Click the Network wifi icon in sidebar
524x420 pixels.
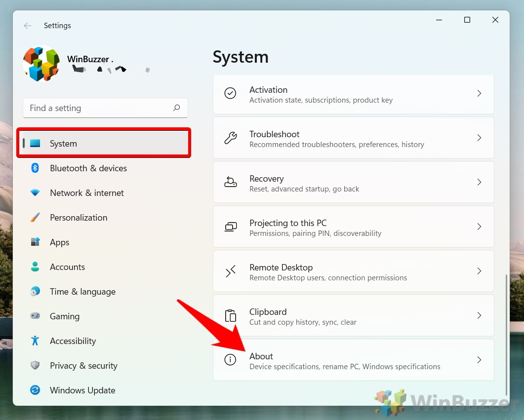pos(35,192)
